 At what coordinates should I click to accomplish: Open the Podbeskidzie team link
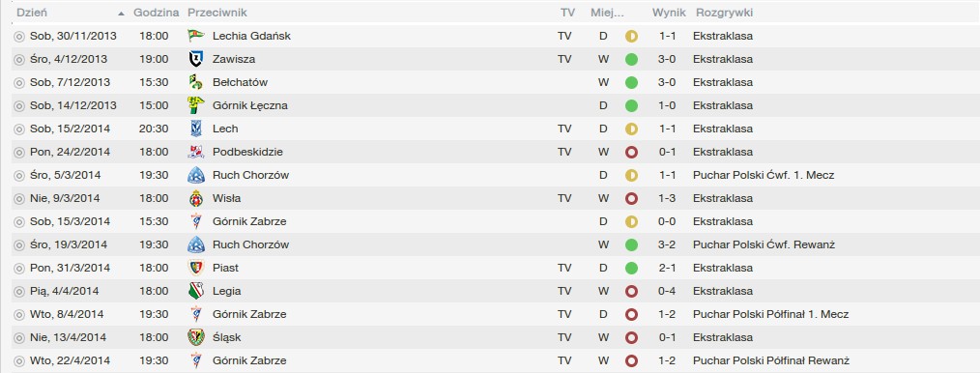pos(247,152)
